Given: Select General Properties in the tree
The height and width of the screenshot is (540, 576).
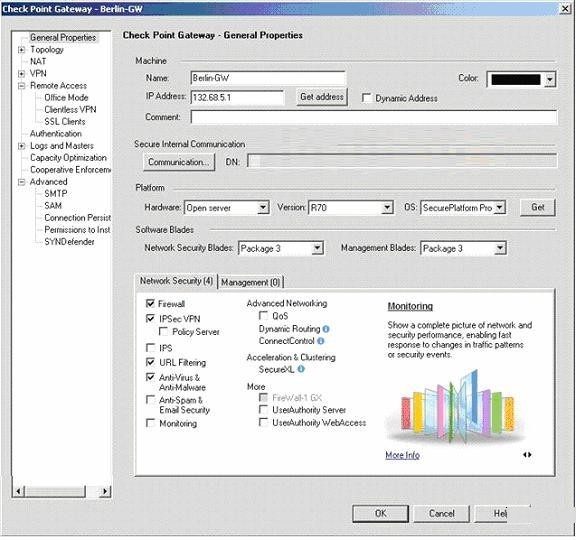Looking at the screenshot, I should pos(63,37).
